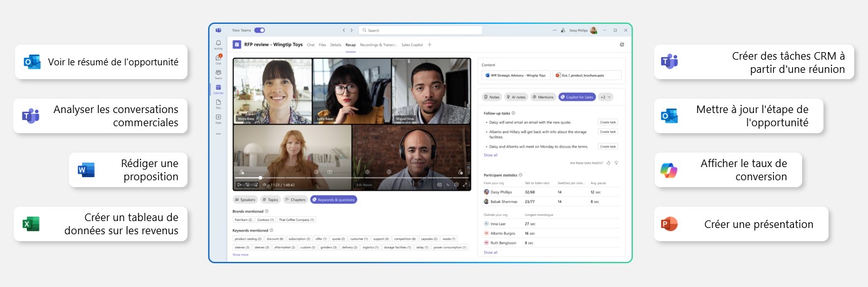Show all follow-up tasks
The width and height of the screenshot is (868, 287).
click(x=490, y=155)
